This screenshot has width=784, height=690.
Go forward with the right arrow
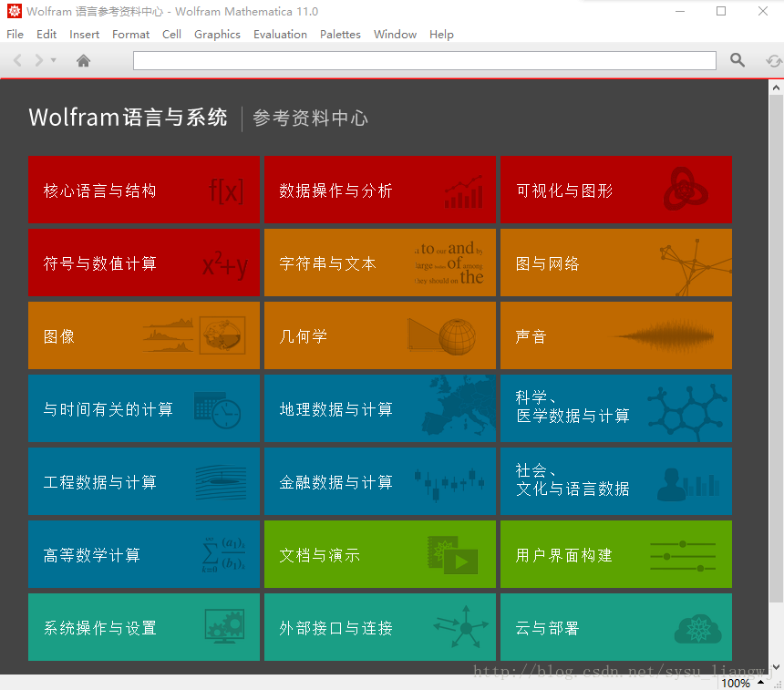(x=38, y=60)
